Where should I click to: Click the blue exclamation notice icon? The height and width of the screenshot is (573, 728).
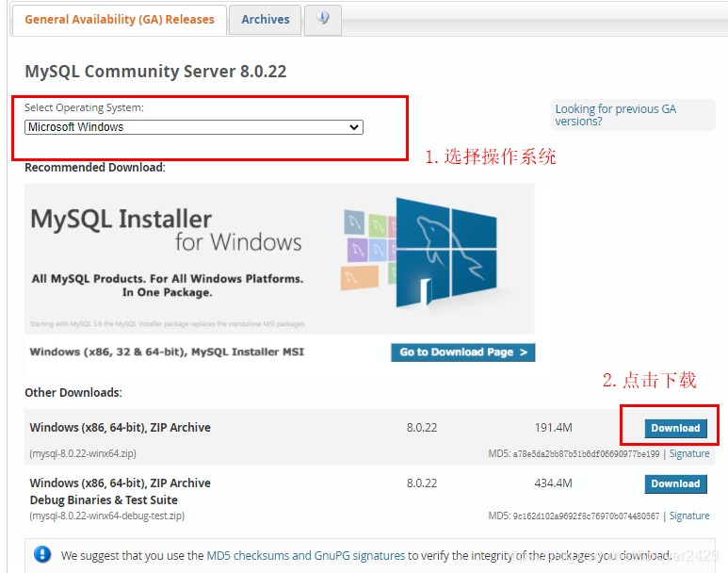[x=42, y=554]
